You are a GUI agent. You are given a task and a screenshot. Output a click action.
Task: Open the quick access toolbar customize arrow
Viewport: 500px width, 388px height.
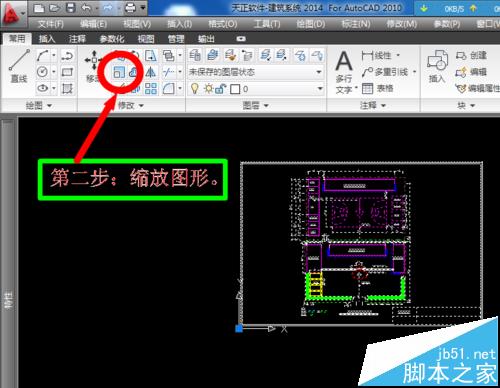tap(143, 8)
